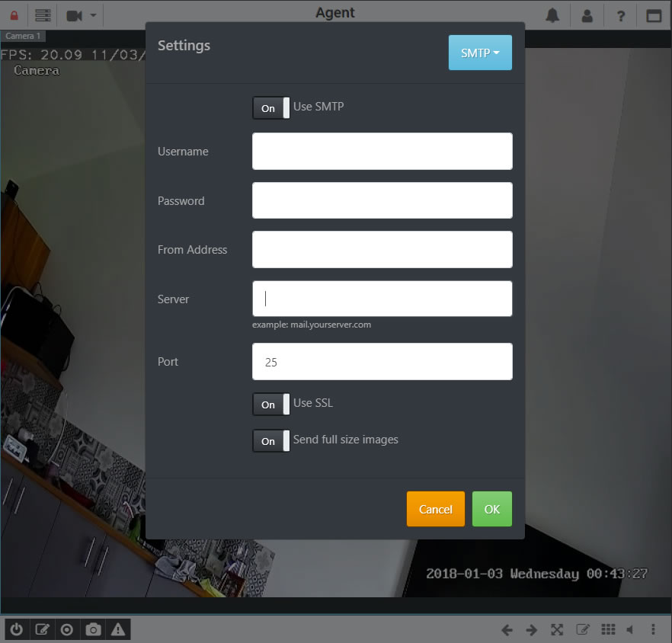Open the server menu icon
Image resolution: width=672 pixels, height=643 pixels.
click(43, 15)
